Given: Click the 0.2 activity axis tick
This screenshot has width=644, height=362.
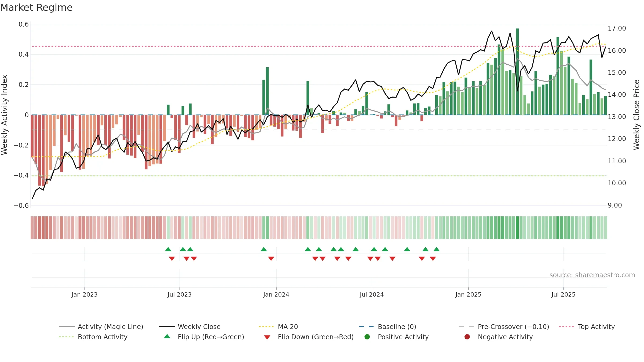Looking at the screenshot, I should click(x=24, y=85).
